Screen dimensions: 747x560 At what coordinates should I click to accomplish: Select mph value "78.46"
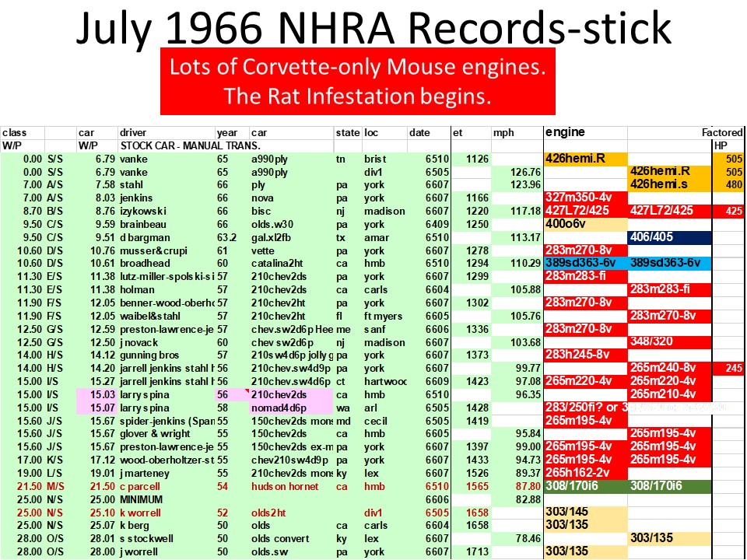[528, 538]
